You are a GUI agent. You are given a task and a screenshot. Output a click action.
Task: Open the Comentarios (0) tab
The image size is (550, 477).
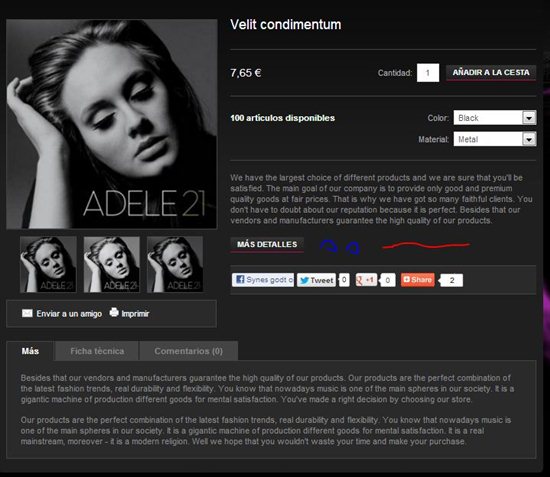(189, 351)
